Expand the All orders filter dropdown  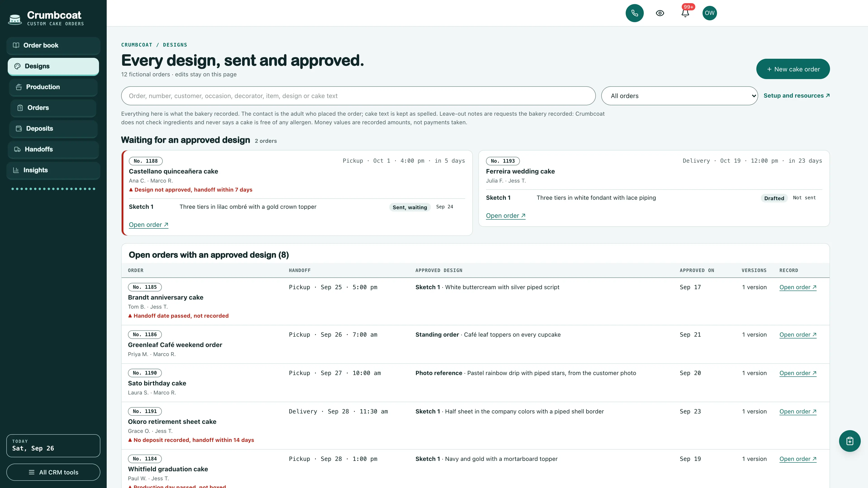679,96
